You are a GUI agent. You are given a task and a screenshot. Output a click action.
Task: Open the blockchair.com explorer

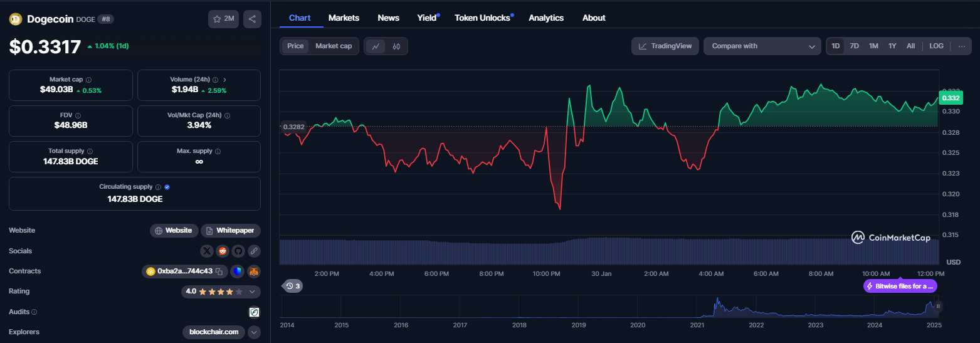coord(214,332)
